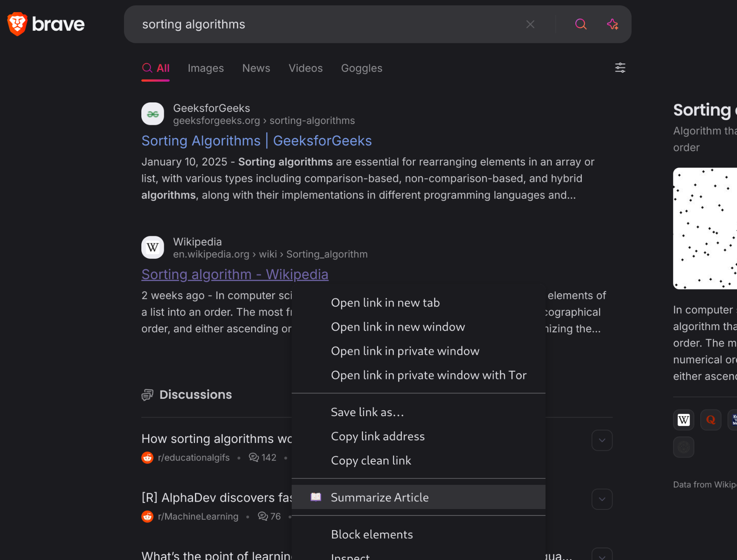Select Open link in private window with Tor
This screenshot has height=560, width=737.
pyautogui.click(x=428, y=375)
